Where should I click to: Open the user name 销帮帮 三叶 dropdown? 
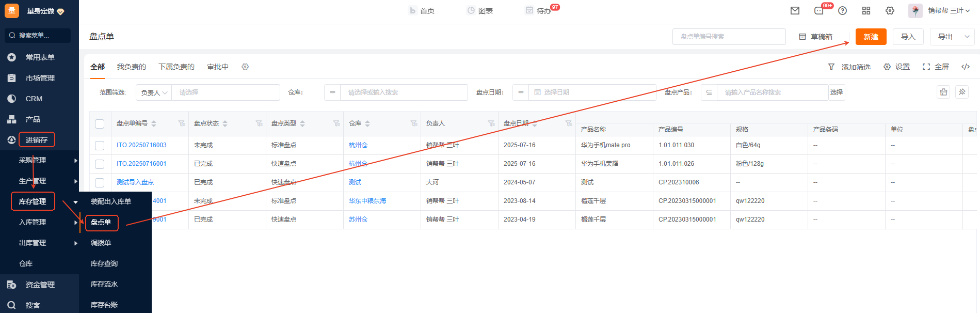point(949,10)
